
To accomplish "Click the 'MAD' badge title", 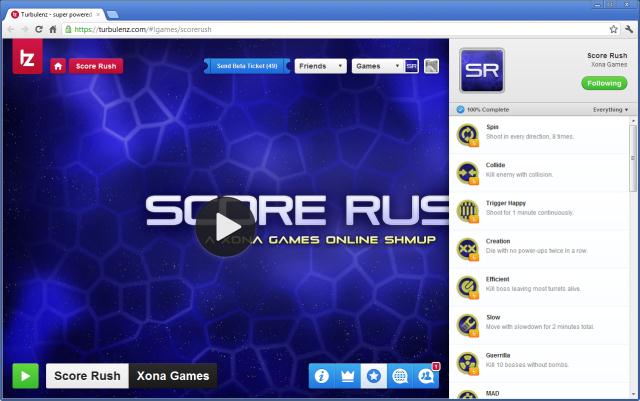I will 492,393.
